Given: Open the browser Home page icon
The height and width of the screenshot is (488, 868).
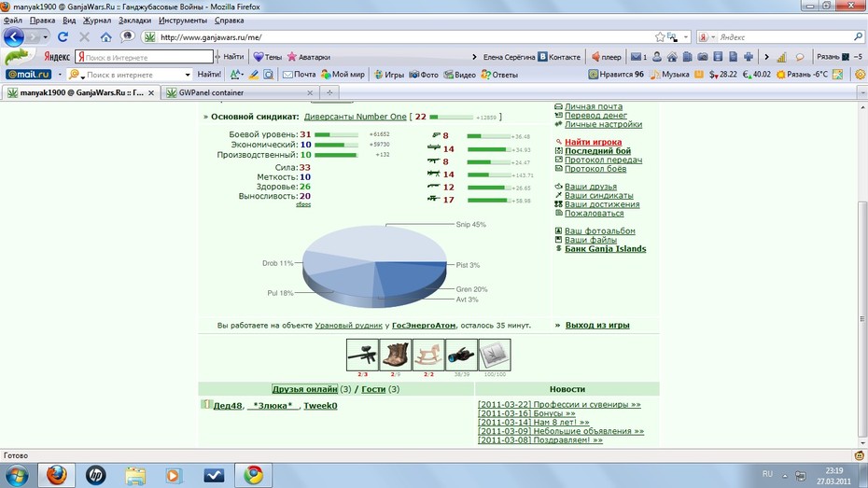Looking at the screenshot, I should click(105, 37).
